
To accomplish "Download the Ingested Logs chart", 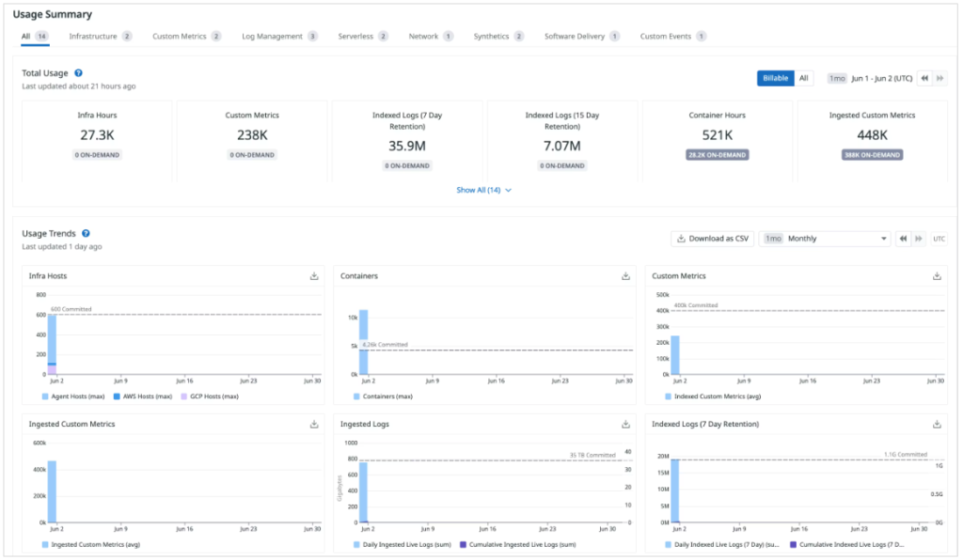I will 625,425.
